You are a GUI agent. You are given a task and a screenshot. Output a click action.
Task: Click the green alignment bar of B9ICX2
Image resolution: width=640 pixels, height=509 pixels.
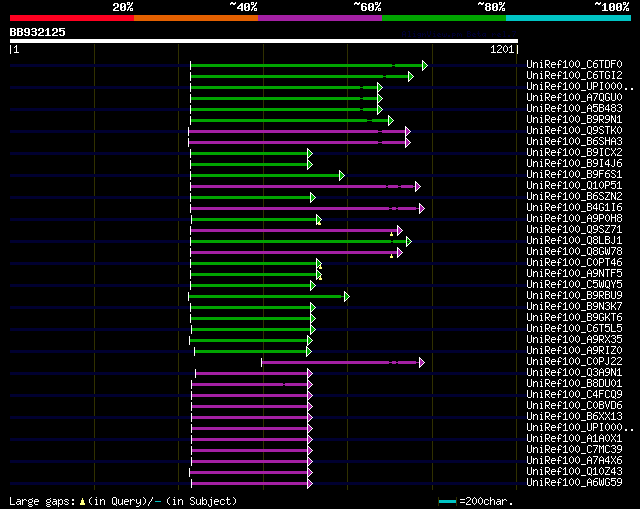[249, 153]
